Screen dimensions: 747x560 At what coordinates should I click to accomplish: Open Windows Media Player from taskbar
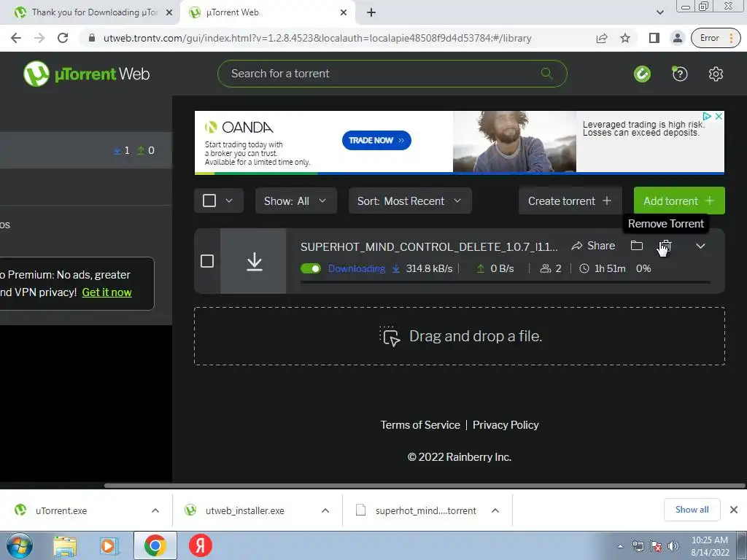point(108,546)
